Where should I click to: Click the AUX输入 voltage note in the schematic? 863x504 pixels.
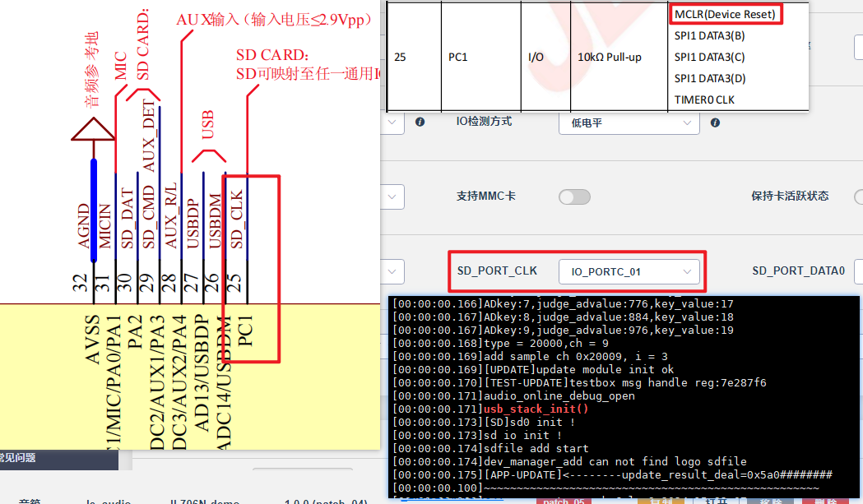click(x=274, y=19)
